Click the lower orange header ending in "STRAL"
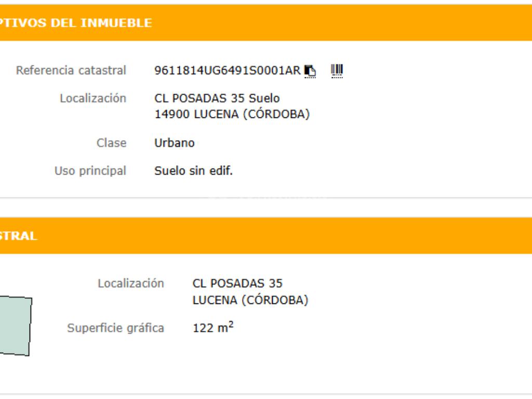Screen dimensions: 532x399 point(19,236)
